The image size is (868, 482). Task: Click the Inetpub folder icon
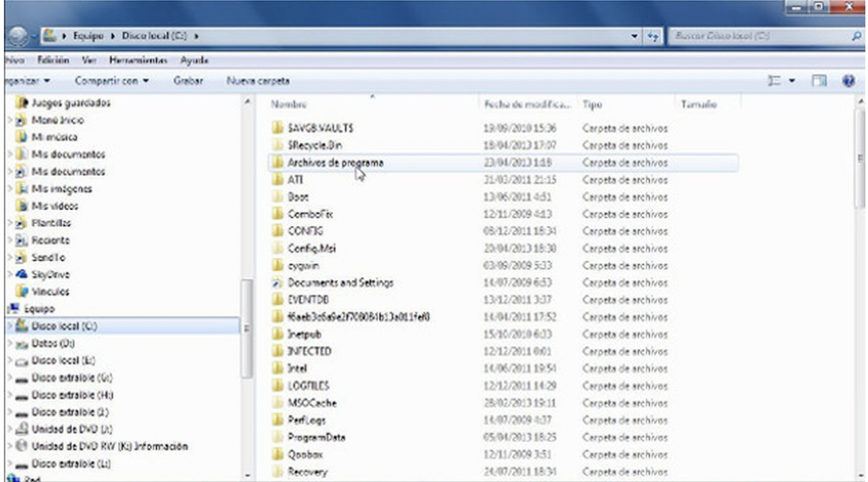[x=277, y=334]
